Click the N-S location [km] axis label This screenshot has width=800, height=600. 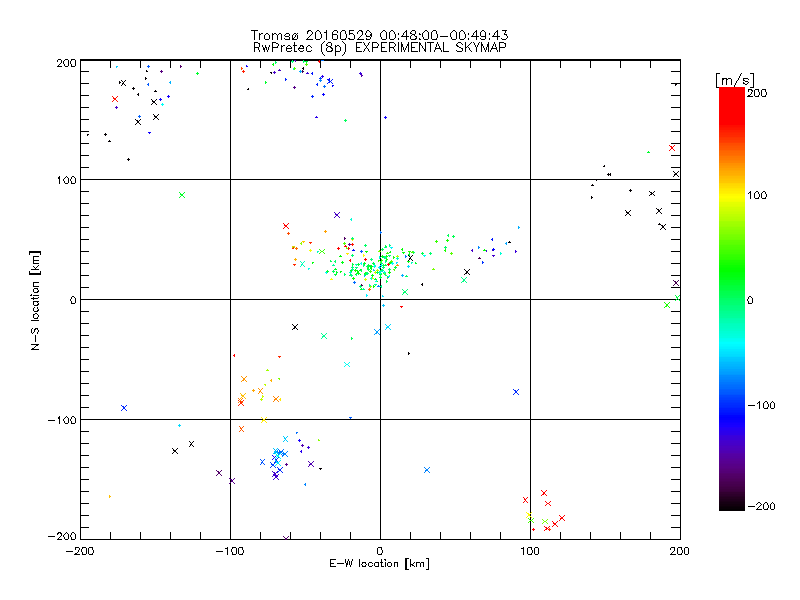point(34,300)
